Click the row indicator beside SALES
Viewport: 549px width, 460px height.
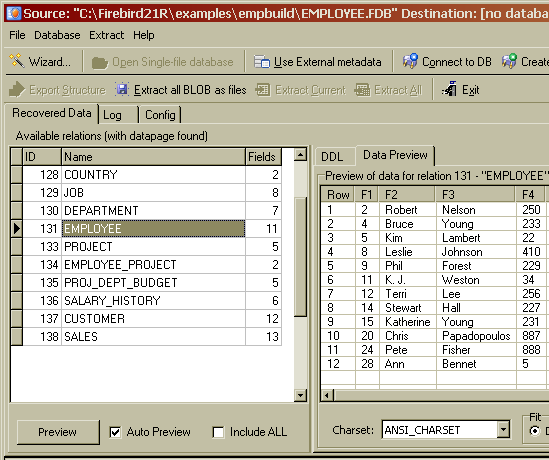pyautogui.click(x=16, y=337)
